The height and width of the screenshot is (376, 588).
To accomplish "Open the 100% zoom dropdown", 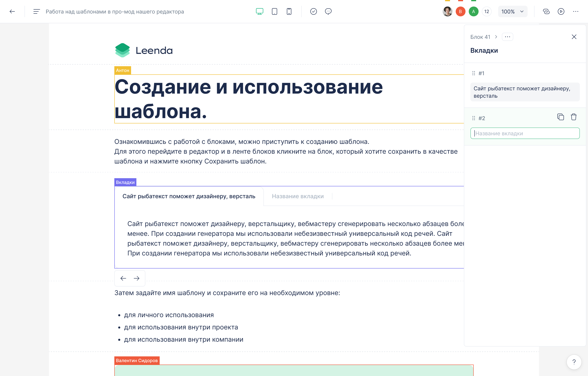I will (512, 11).
